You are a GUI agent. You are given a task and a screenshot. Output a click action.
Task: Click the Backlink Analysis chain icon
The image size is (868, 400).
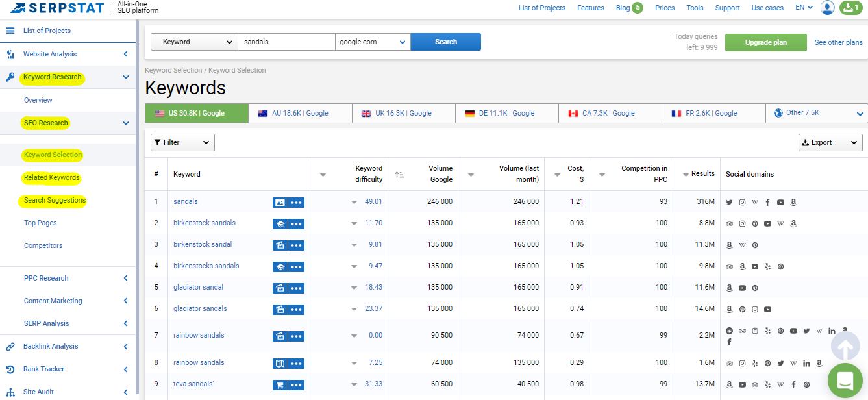(x=10, y=346)
